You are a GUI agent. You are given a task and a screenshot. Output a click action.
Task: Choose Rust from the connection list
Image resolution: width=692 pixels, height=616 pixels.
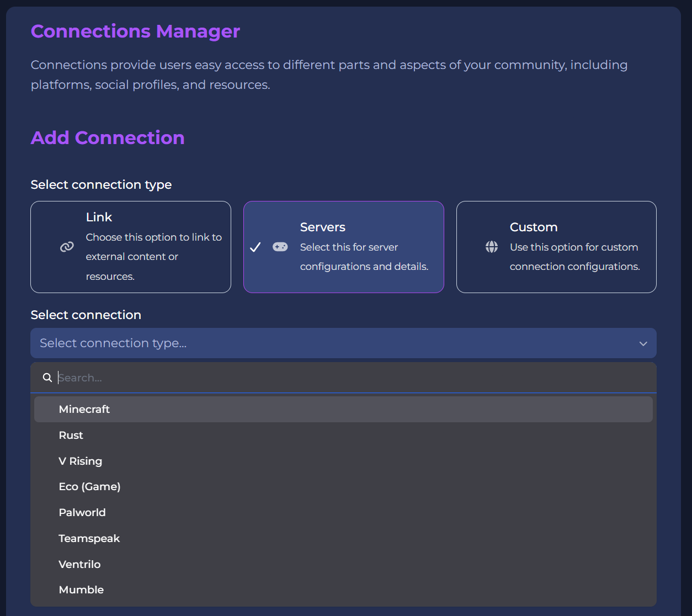[x=71, y=435]
